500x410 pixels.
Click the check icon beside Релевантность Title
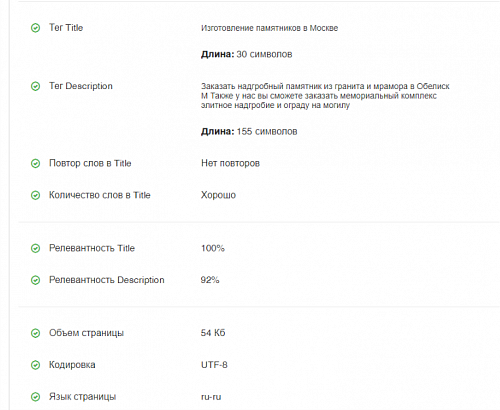(x=35, y=248)
